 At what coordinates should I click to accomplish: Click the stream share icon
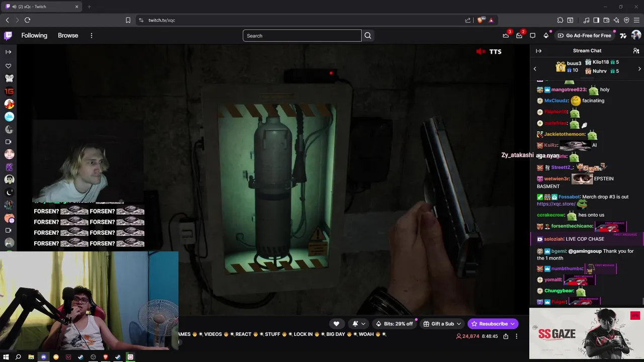(x=506, y=336)
